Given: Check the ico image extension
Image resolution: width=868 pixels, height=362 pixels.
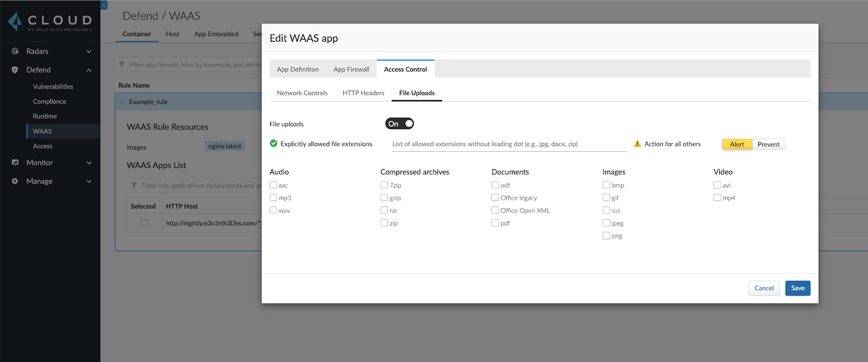Looking at the screenshot, I should [x=607, y=210].
